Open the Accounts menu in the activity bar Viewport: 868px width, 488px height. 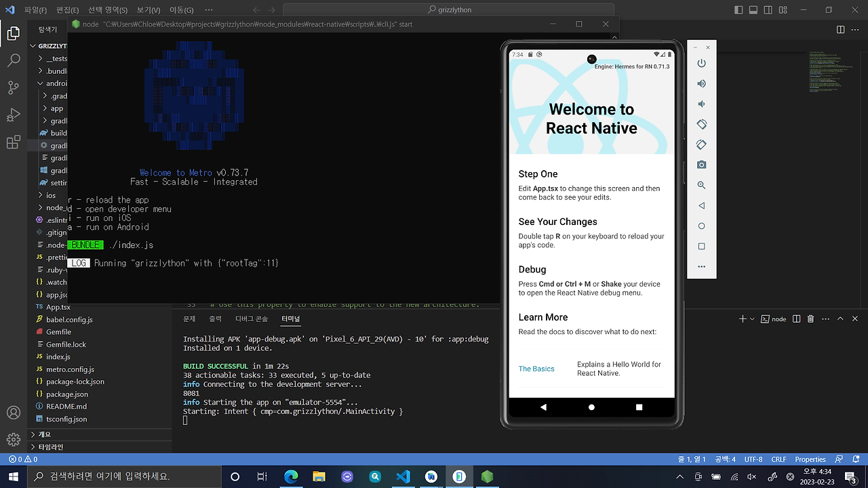click(x=13, y=413)
